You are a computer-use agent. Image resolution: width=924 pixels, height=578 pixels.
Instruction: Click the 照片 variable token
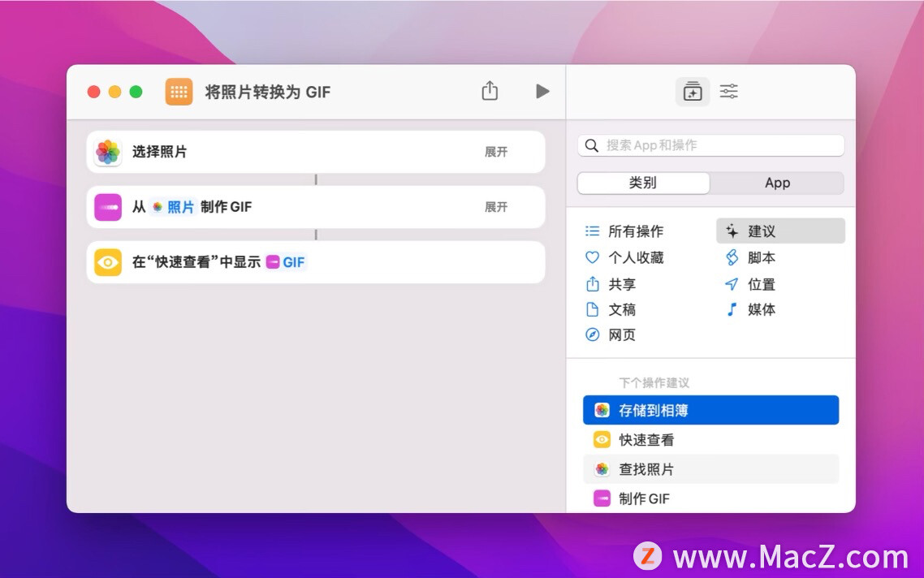pos(173,207)
